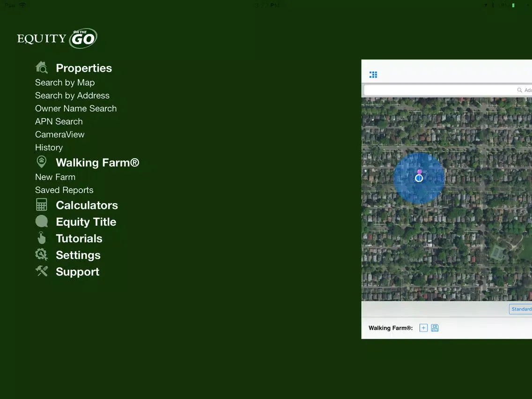Choose Search by Address
This screenshot has height=399, width=532.
coord(72,96)
